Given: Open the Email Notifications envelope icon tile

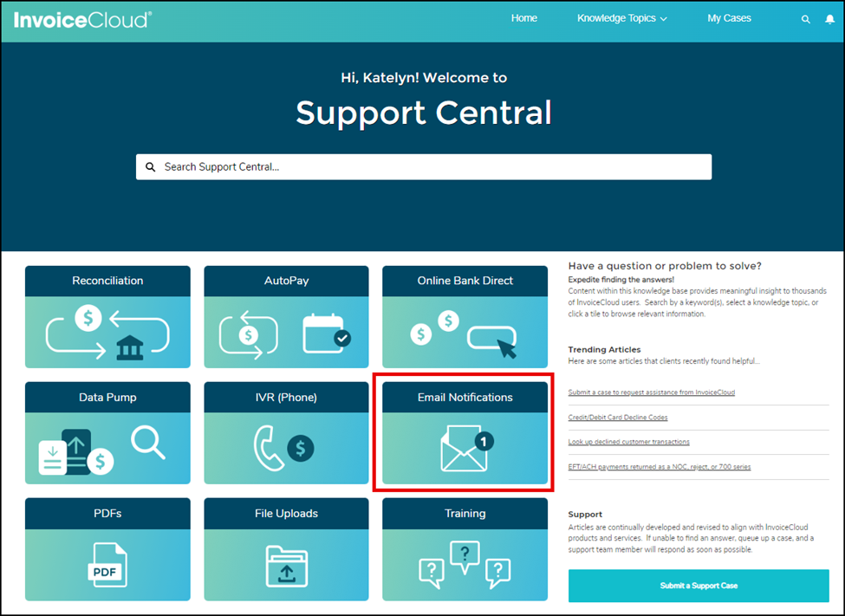Looking at the screenshot, I should pos(465,449).
